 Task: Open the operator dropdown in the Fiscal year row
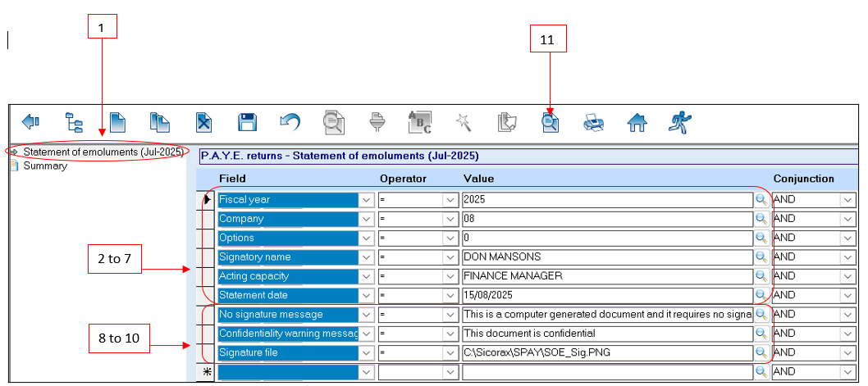pos(450,200)
